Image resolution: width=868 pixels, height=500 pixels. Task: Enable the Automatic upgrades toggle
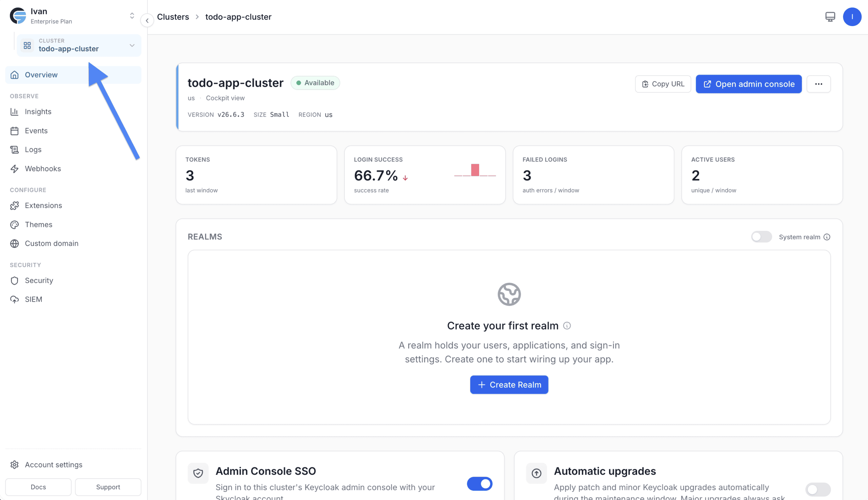pos(818,489)
